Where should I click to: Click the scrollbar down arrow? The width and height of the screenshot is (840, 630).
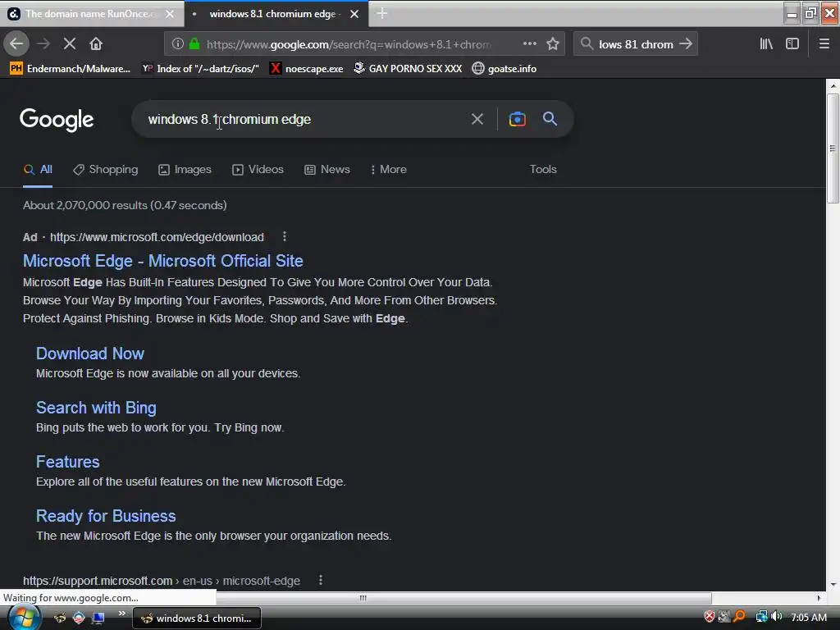833,584
